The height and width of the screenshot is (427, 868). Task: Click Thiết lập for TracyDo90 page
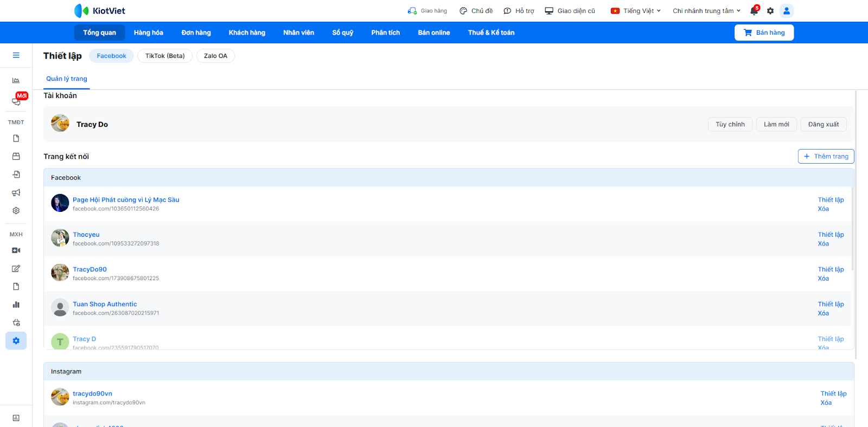[831, 269]
